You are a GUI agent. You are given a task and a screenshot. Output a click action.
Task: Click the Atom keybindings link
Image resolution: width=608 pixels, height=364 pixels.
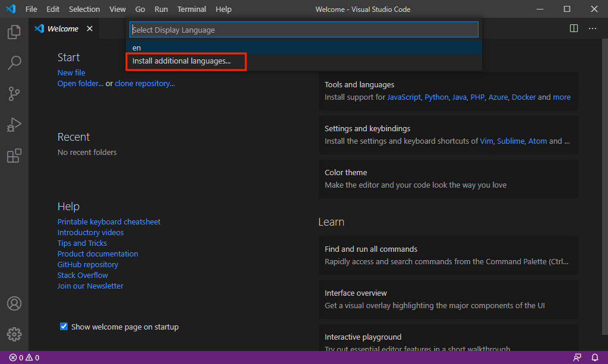[x=537, y=141]
